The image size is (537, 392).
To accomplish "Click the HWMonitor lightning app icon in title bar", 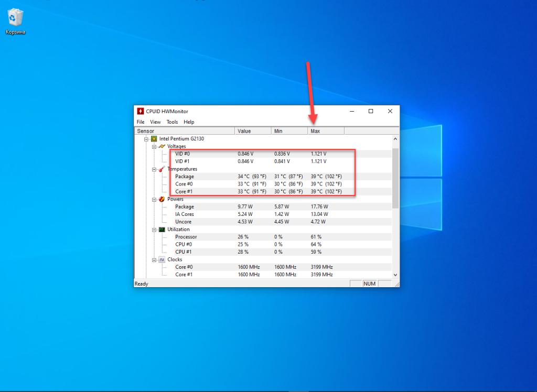I will pyautogui.click(x=141, y=111).
